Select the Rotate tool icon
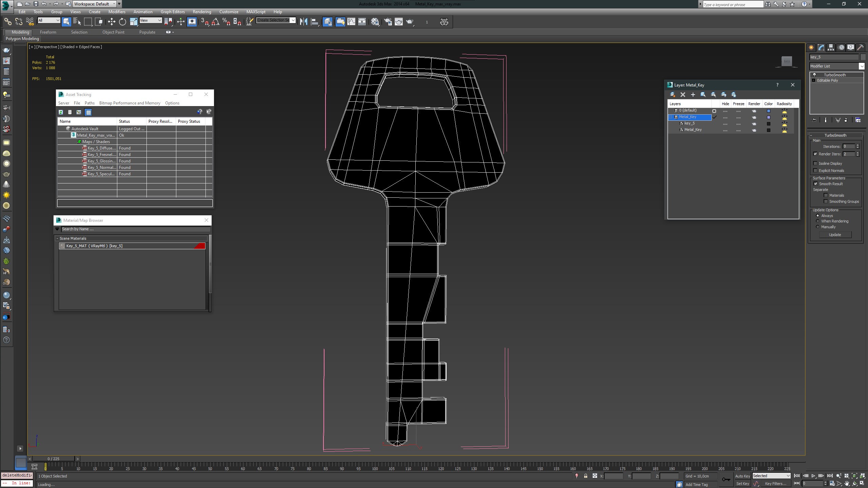This screenshot has width=868, height=488. [x=122, y=22]
